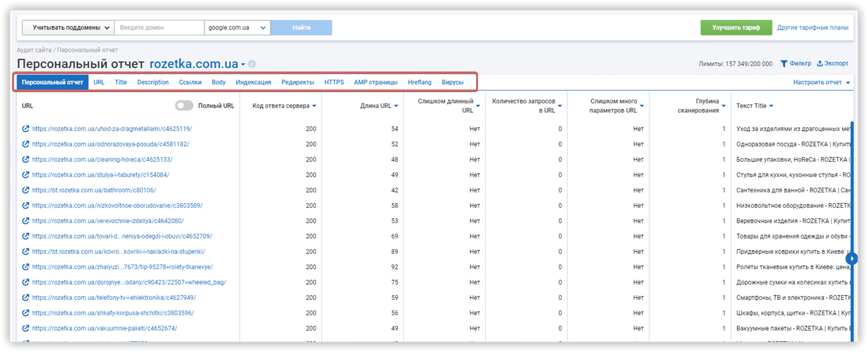The height and width of the screenshot is (352, 868).
Task: Open Другие тарифные планы link
Action: coord(813,27)
